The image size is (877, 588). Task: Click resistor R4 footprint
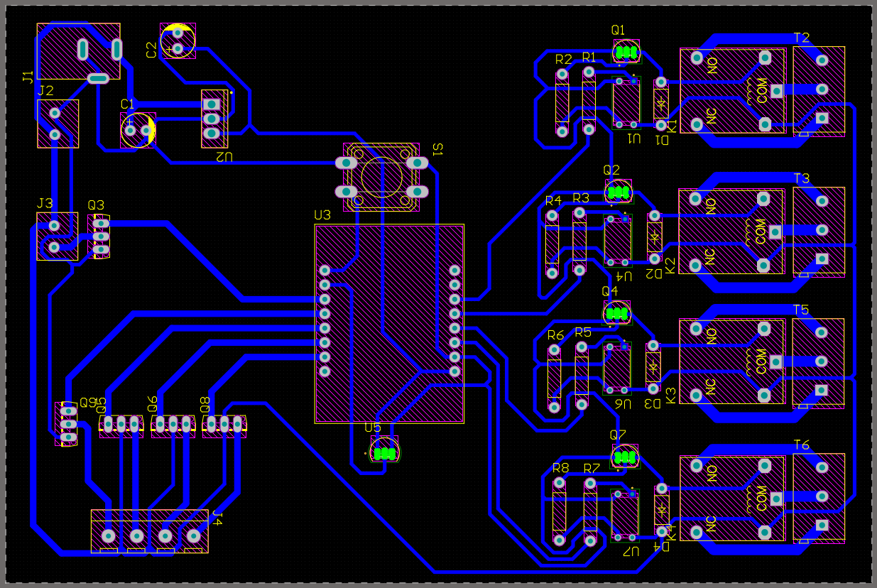(x=552, y=244)
